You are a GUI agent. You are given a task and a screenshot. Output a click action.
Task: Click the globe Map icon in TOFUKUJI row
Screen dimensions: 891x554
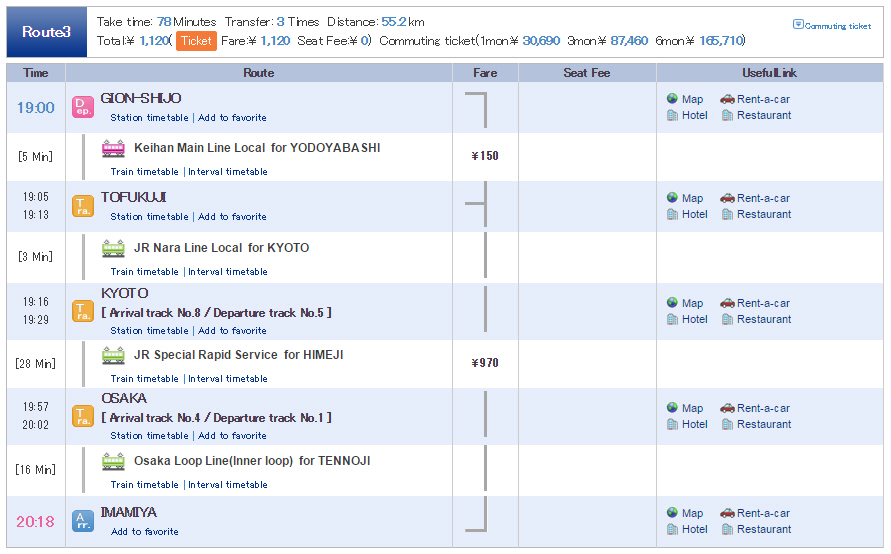pyautogui.click(x=672, y=197)
